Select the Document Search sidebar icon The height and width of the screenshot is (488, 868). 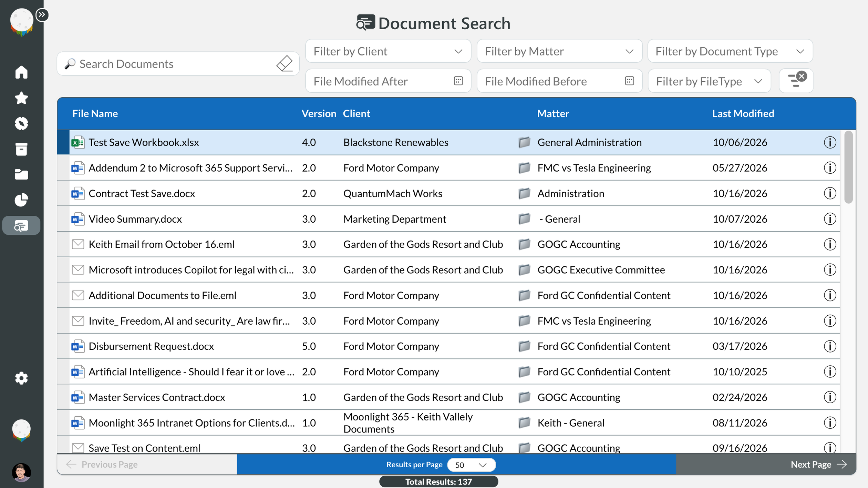pos(21,226)
